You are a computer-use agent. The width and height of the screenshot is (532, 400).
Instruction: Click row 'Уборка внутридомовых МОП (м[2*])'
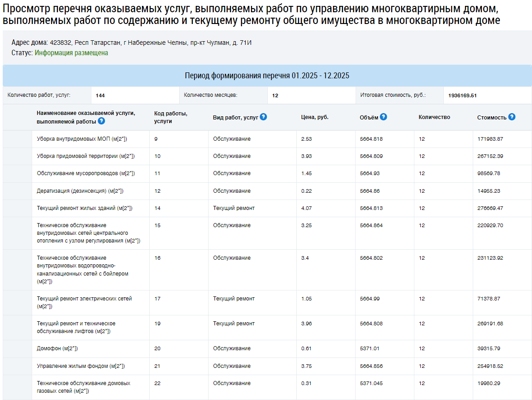click(x=267, y=139)
